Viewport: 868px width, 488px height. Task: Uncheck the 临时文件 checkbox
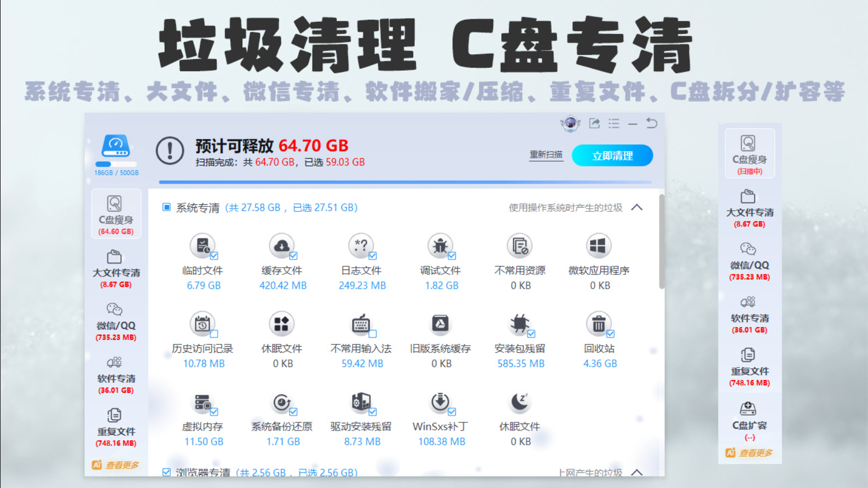click(214, 256)
